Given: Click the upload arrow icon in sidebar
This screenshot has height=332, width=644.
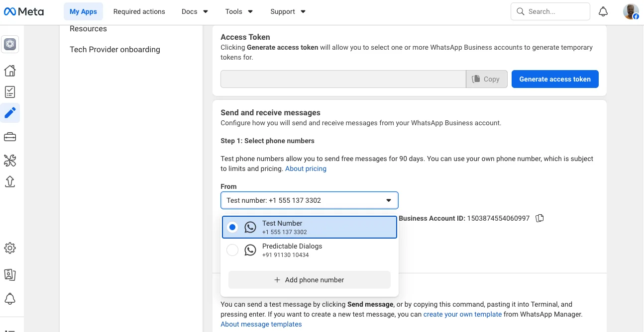Looking at the screenshot, I should point(10,181).
